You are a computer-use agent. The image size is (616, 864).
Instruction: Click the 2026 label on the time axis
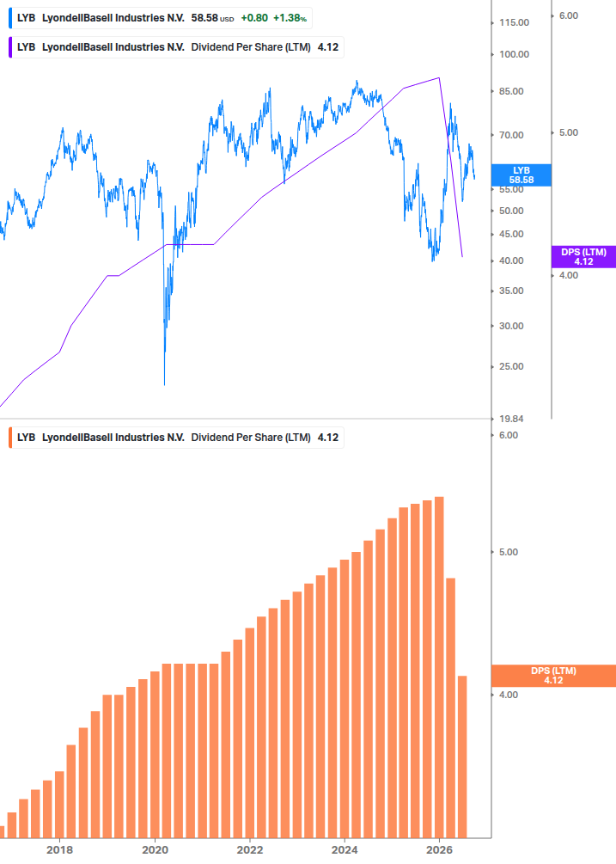tap(439, 849)
